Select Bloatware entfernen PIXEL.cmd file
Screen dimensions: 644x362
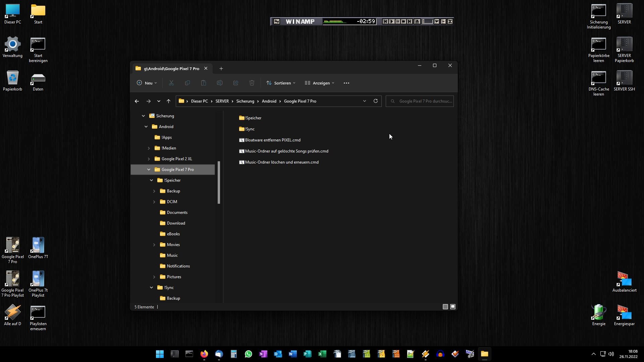(272, 140)
